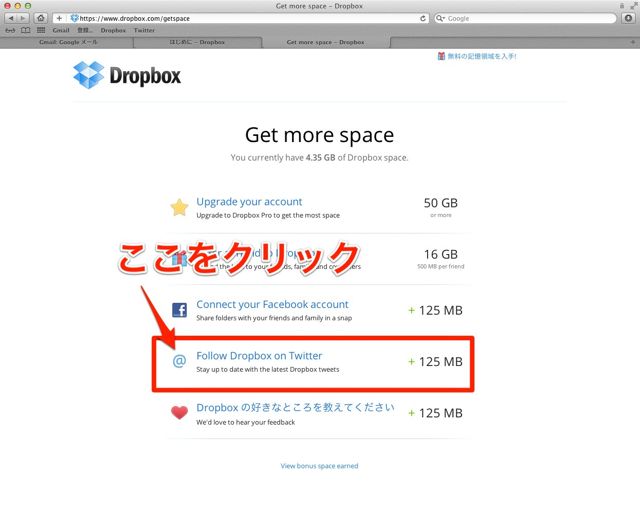Select the Get more space – Dropbox tab
Viewport: 640px width, 506px height.
pos(325,42)
